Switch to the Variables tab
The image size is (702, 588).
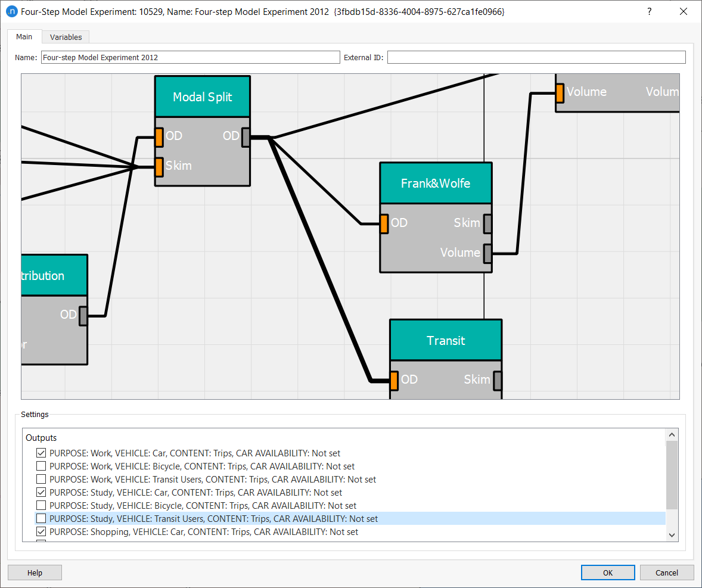coord(66,37)
